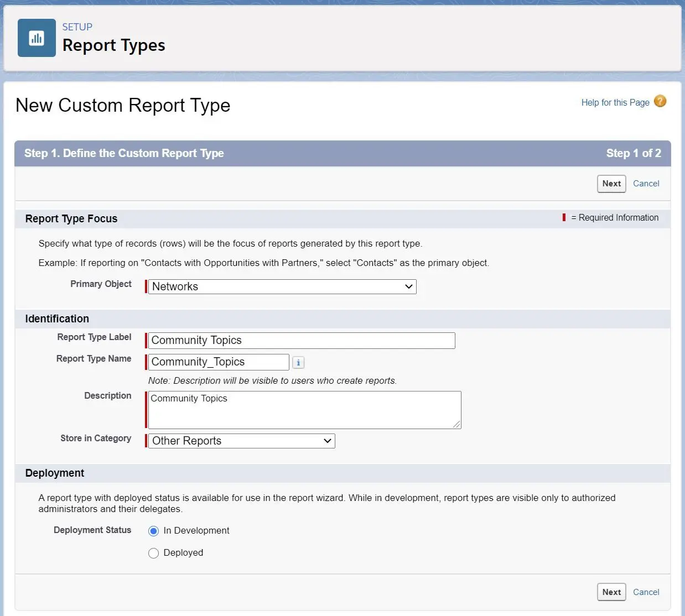The width and height of the screenshot is (685, 616).
Task: Click the 'Step 1 of 2' text
Action: pos(634,153)
